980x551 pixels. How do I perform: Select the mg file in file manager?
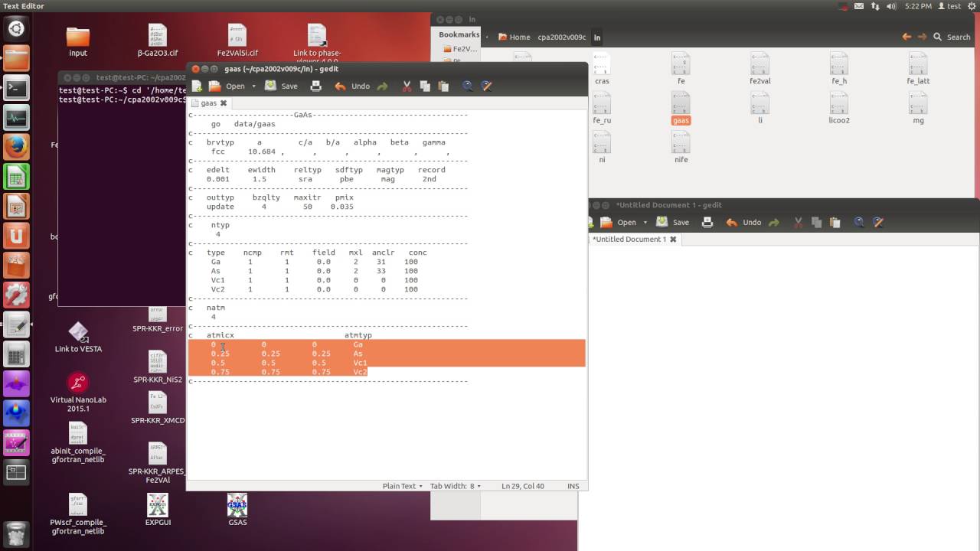(x=918, y=109)
